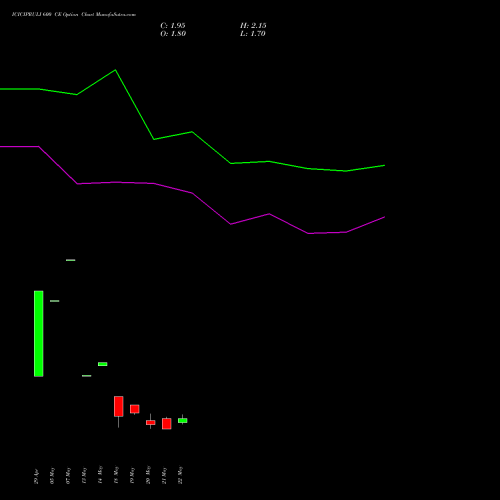The image size is (500, 500).
Task: Select the tall green 29 Apr candle
Action: tap(39, 334)
